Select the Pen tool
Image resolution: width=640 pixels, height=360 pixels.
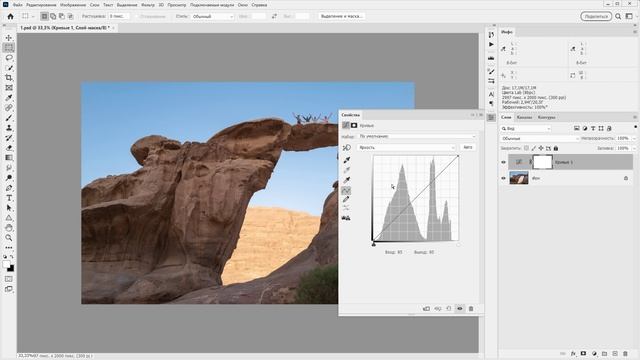point(9,188)
